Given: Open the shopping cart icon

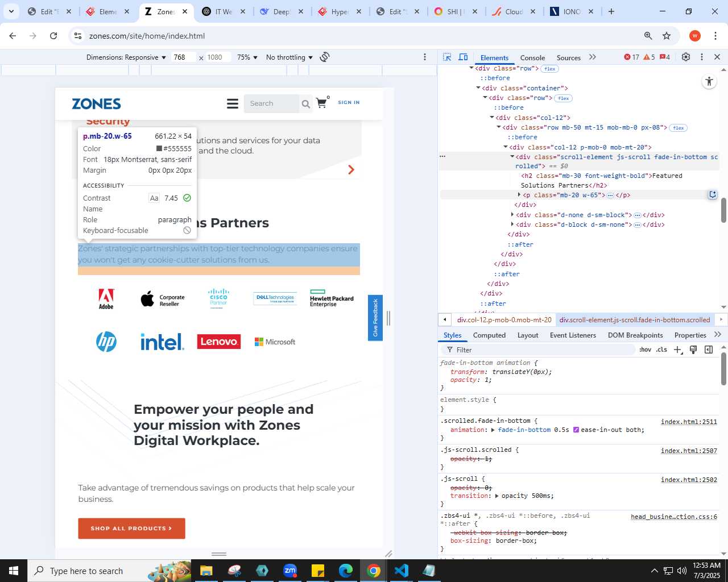Looking at the screenshot, I should tap(322, 103).
